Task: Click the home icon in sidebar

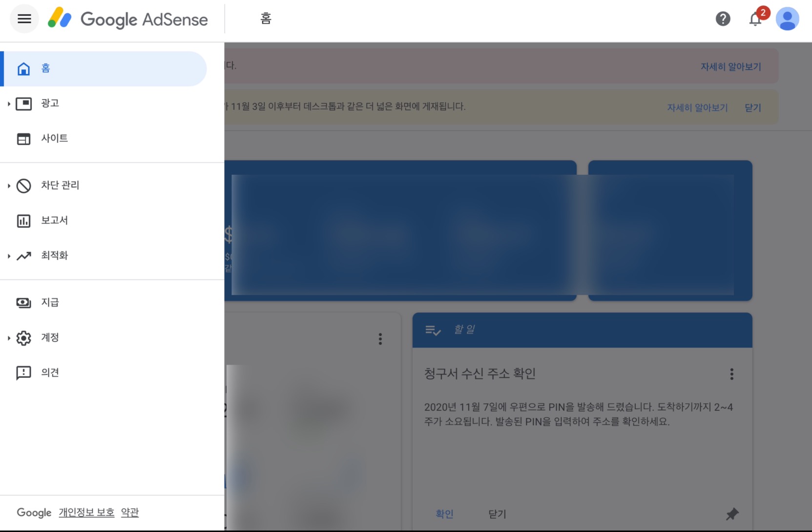Action: tap(23, 69)
